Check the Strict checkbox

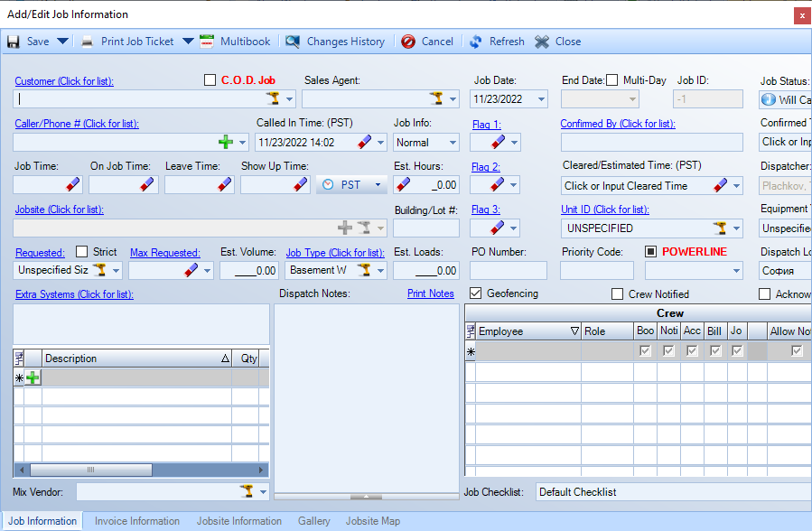coord(81,252)
